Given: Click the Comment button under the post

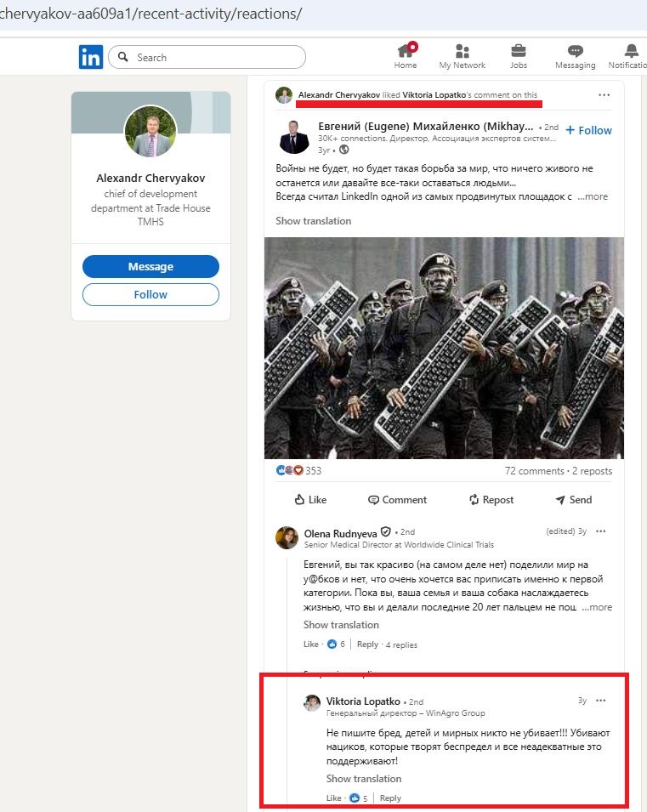Looking at the screenshot, I should tap(398, 500).
